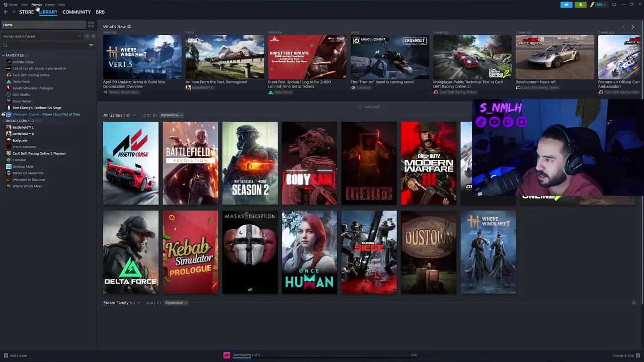The image size is (644, 362).
Task: Open Assetto Corsa game tile
Action: [131, 163]
